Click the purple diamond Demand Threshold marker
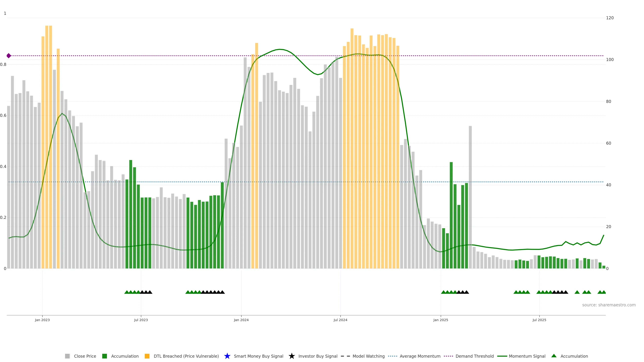644x362 pixels. pos(9,56)
